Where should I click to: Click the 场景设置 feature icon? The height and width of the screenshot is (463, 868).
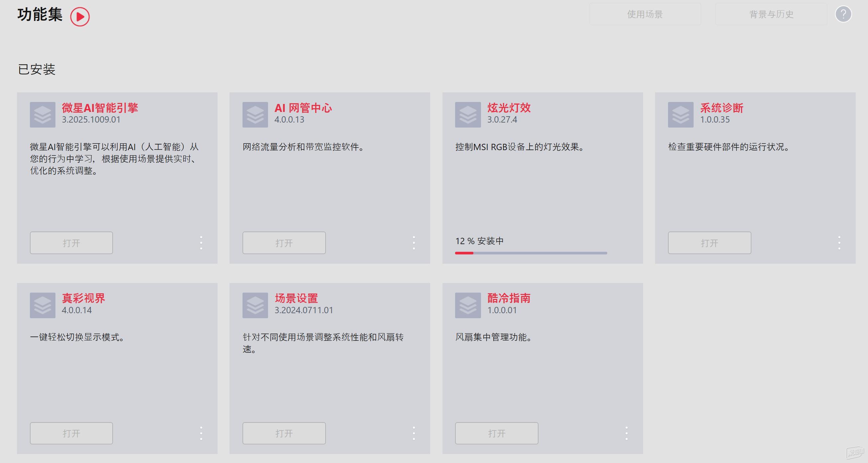tap(255, 305)
